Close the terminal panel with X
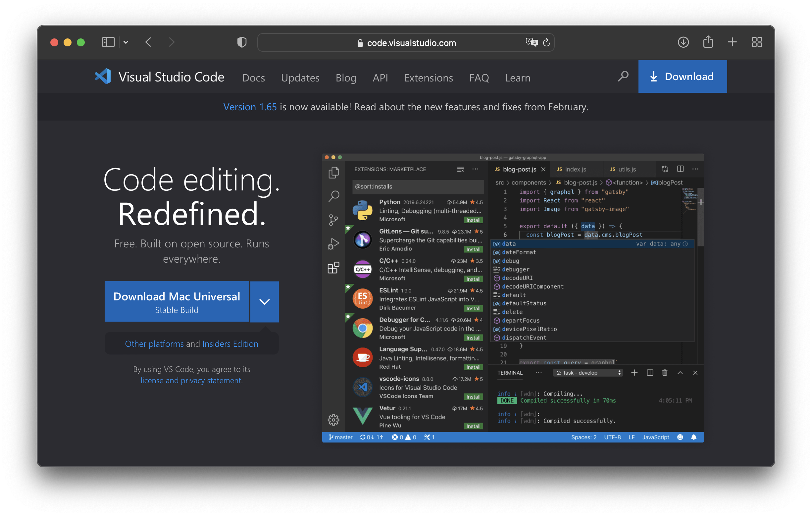 (x=695, y=373)
